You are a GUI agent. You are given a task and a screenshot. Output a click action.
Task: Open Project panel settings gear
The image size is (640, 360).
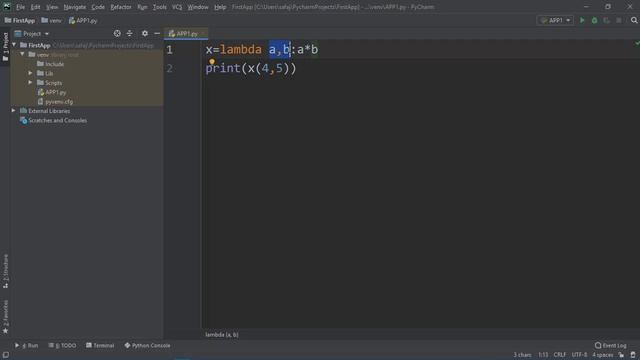(145, 33)
